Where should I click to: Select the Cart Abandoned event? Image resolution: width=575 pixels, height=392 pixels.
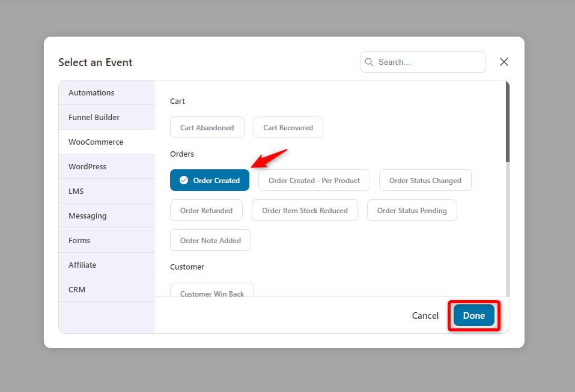(207, 127)
